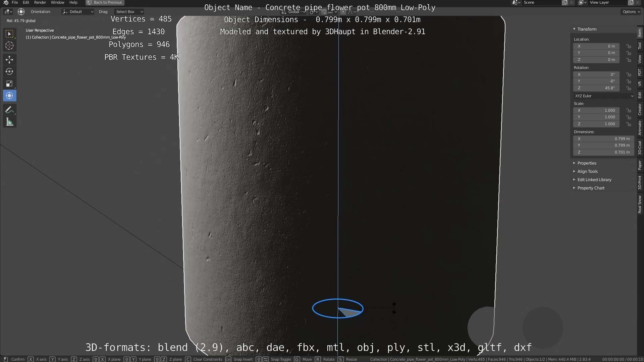Screen dimensions: 644x362
Task: Open the Orientation Default dropdown
Action: tap(78, 12)
